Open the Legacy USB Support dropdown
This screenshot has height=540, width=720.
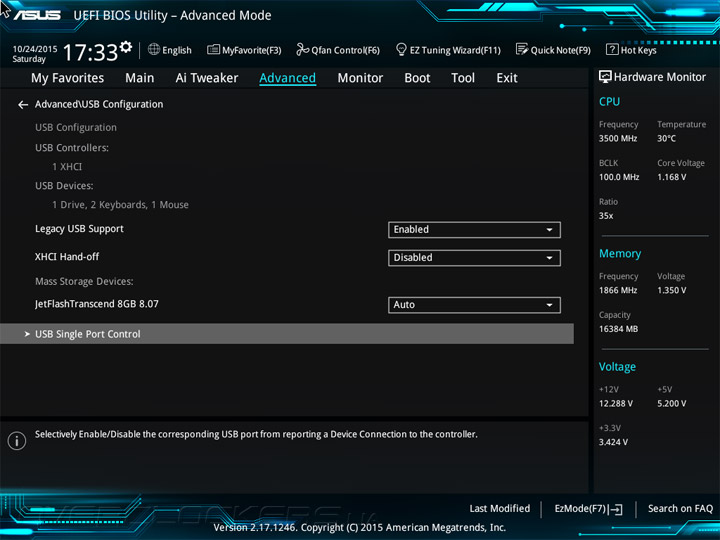[x=474, y=230]
